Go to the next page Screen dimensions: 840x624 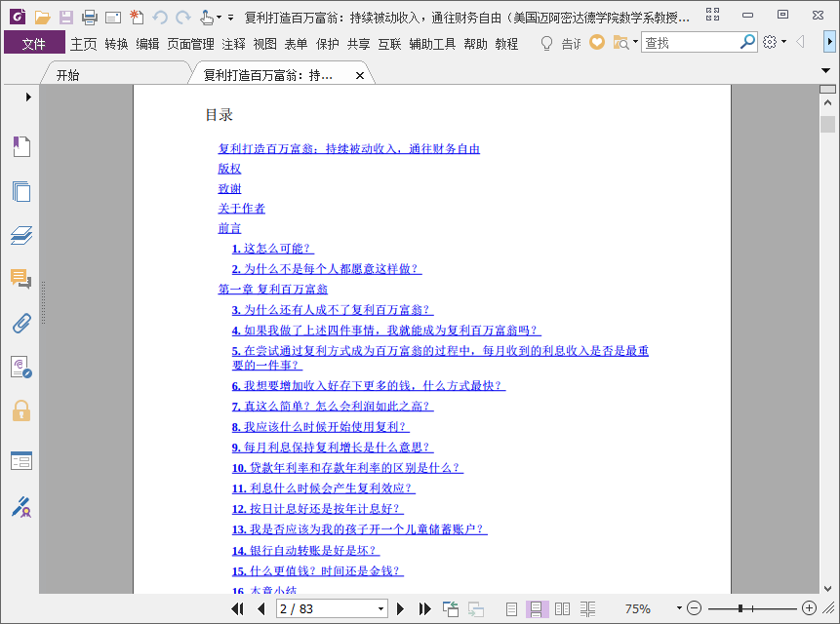pyautogui.click(x=400, y=608)
